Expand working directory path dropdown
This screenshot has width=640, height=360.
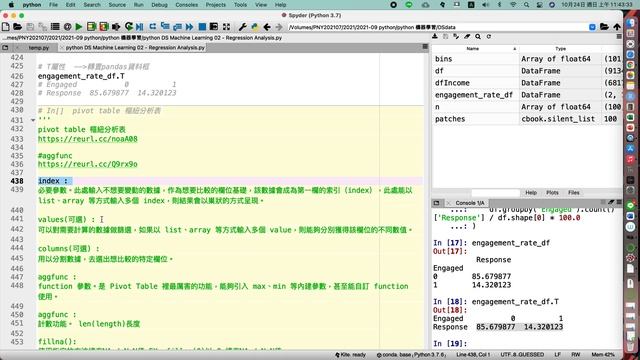tap(592, 27)
